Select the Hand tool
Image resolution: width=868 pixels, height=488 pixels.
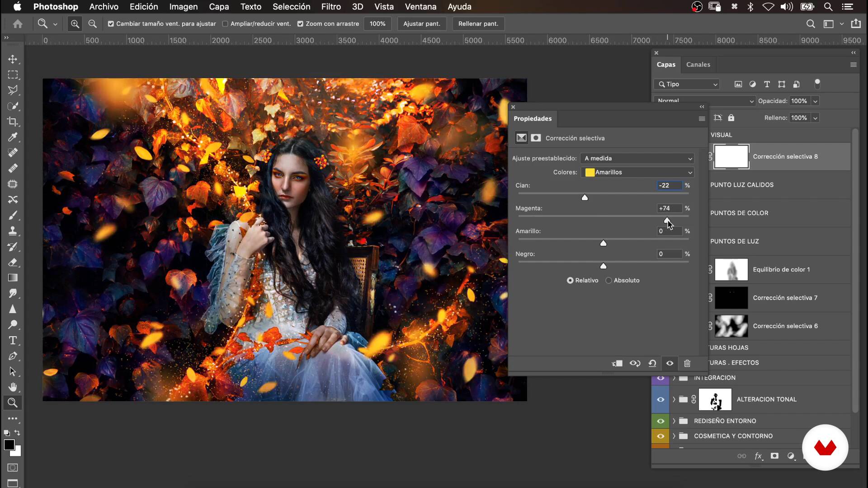(13, 387)
